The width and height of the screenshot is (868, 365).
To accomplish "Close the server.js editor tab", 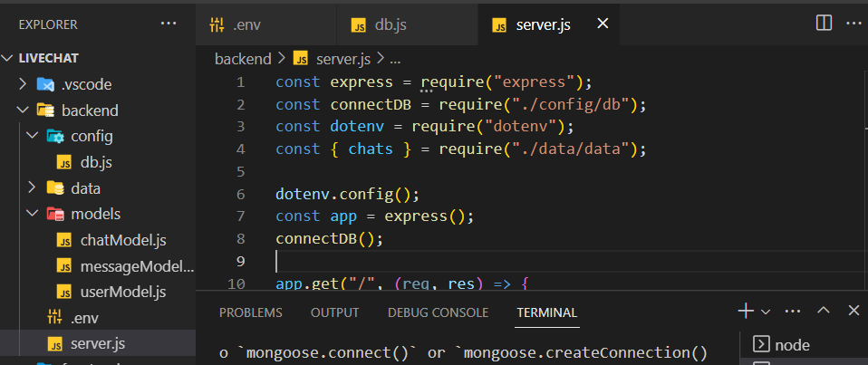I will (603, 24).
